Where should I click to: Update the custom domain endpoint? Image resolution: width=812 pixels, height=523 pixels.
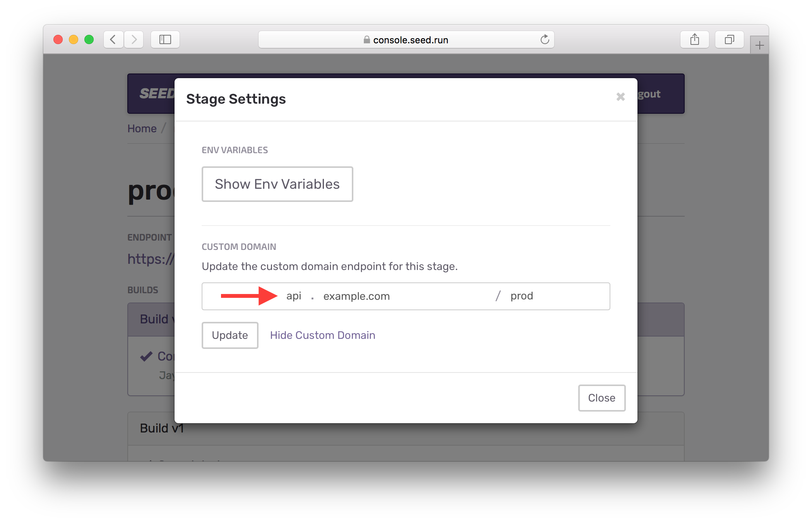[230, 335]
